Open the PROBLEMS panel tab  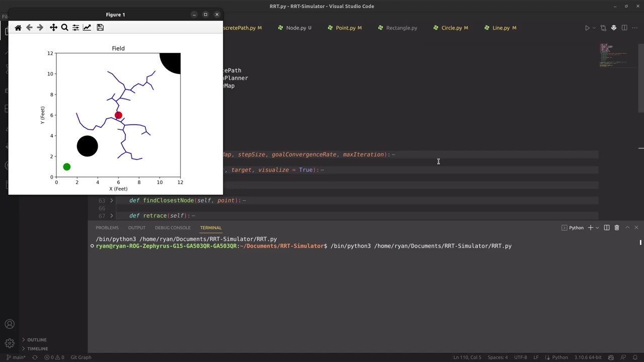pyautogui.click(x=107, y=228)
